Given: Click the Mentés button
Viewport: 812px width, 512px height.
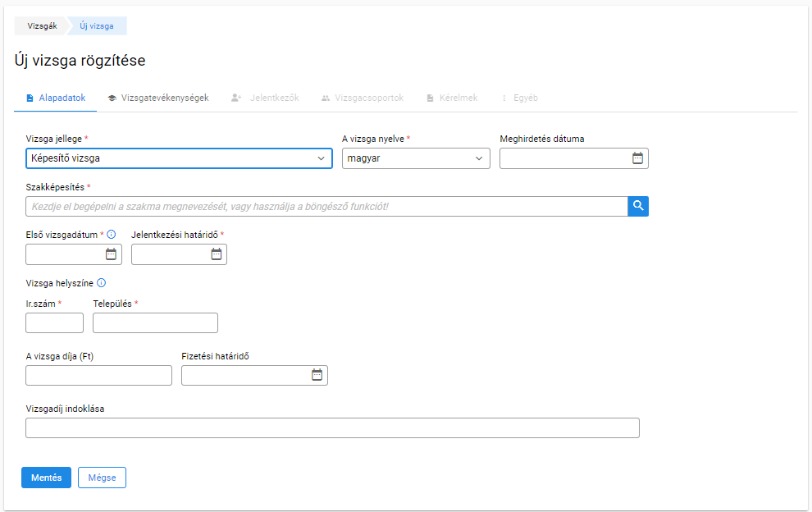Looking at the screenshot, I should [x=46, y=478].
